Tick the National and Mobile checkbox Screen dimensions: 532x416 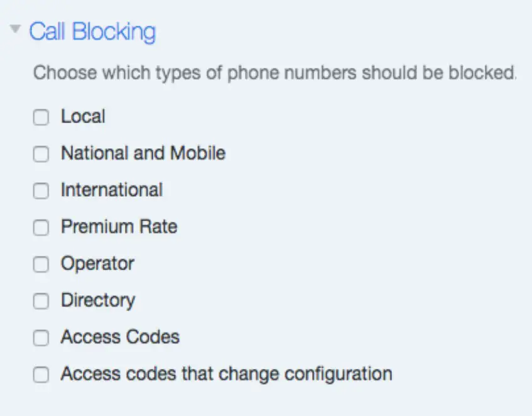coord(41,154)
